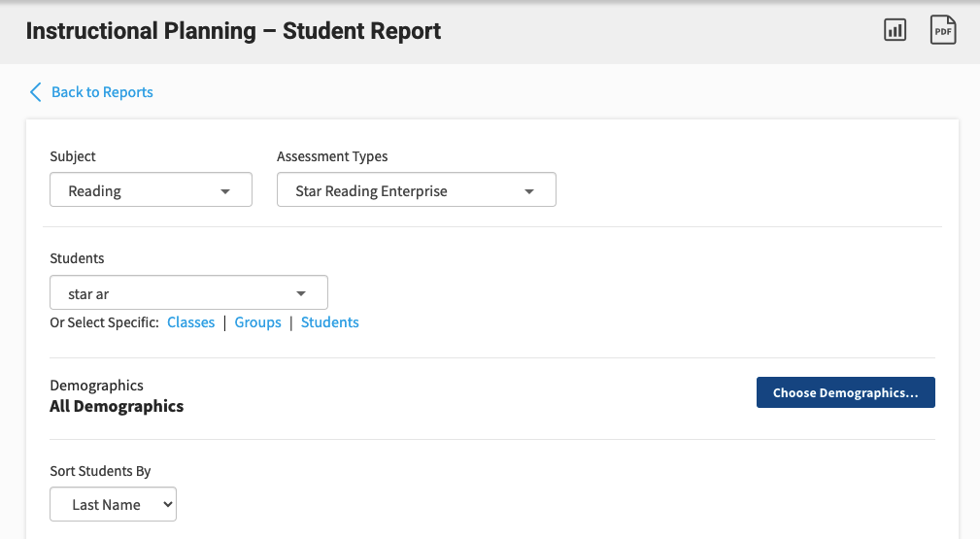Open the Sort Students By dropdown
The width and height of the screenshot is (980, 539).
pyautogui.click(x=113, y=505)
